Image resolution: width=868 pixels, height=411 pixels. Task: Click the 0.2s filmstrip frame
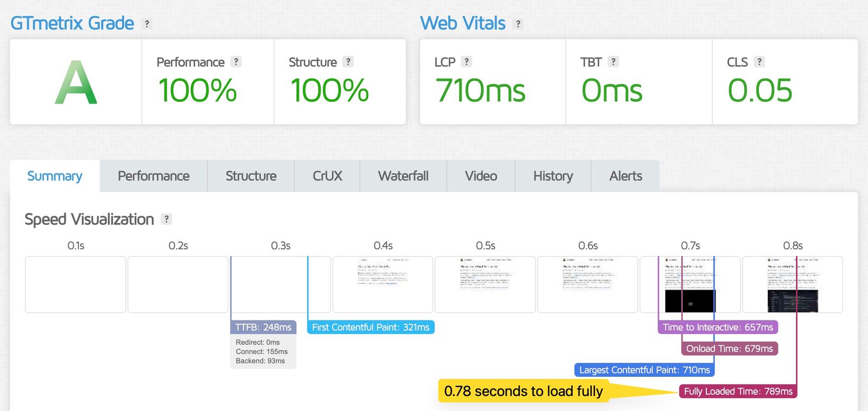pos(178,285)
